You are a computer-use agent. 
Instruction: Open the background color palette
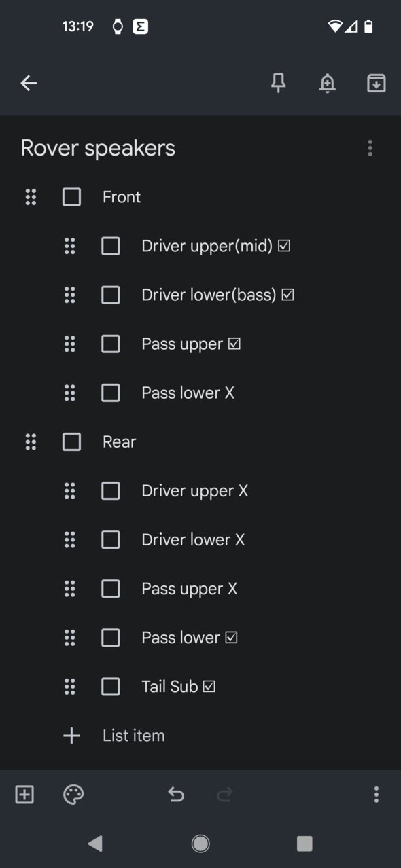click(73, 794)
